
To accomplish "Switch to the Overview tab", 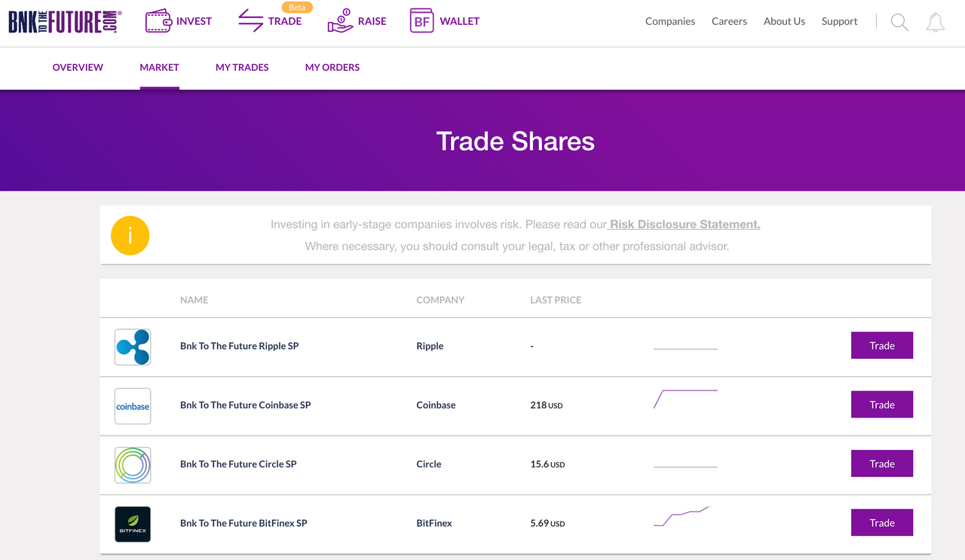I will 78,67.
